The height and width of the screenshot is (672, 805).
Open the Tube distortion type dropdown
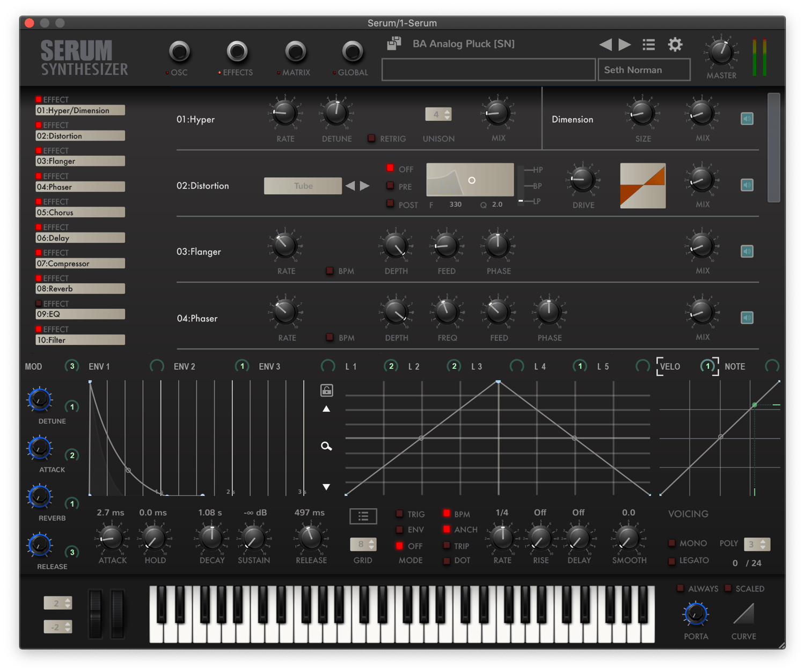tap(303, 186)
